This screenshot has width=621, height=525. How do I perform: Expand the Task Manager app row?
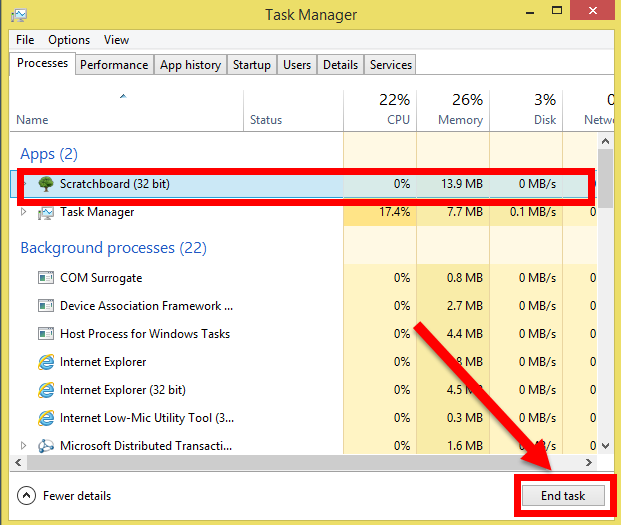click(x=24, y=212)
